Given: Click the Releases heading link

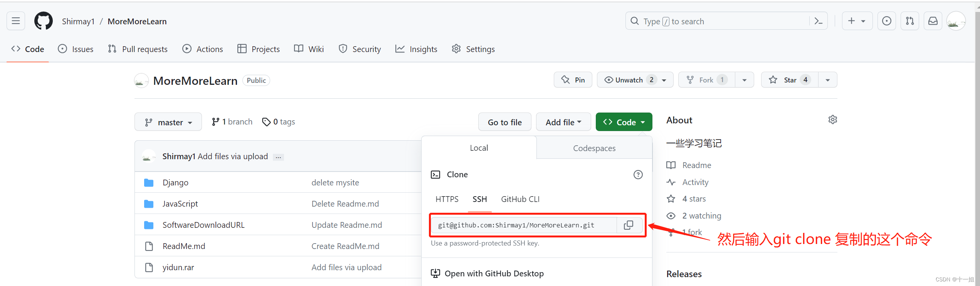Looking at the screenshot, I should (x=684, y=274).
